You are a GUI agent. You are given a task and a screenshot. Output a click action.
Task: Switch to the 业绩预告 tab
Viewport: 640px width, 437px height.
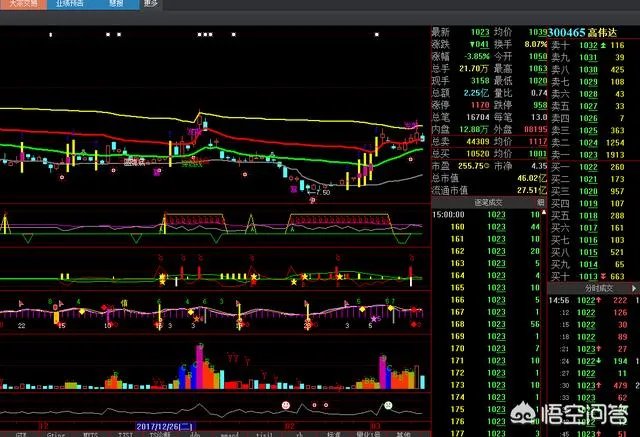pyautogui.click(x=67, y=4)
